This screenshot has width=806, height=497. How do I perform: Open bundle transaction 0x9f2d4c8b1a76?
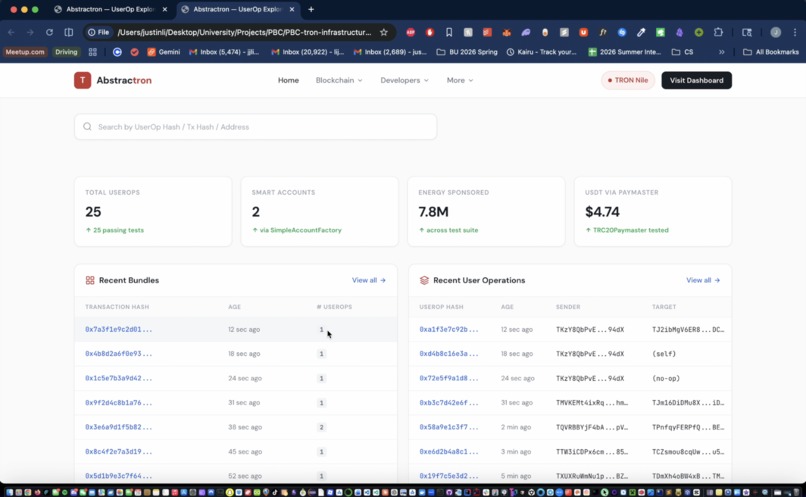(x=118, y=402)
